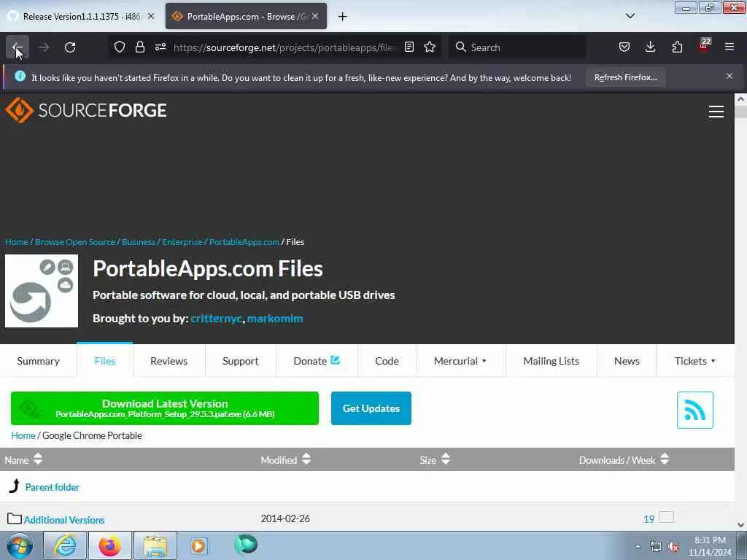Click the sourceforge.net URL address field
This screenshot has height=560, width=747.
[285, 47]
